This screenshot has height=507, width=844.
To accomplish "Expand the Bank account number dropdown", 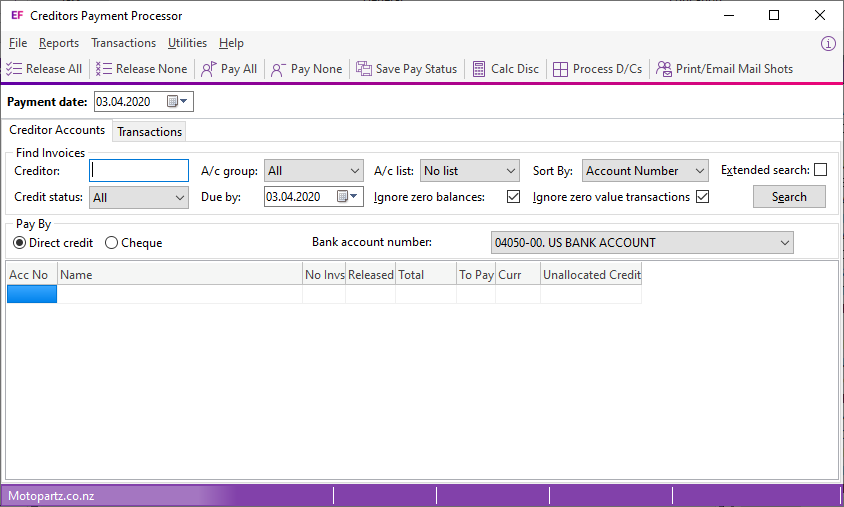I will click(x=642, y=243).
